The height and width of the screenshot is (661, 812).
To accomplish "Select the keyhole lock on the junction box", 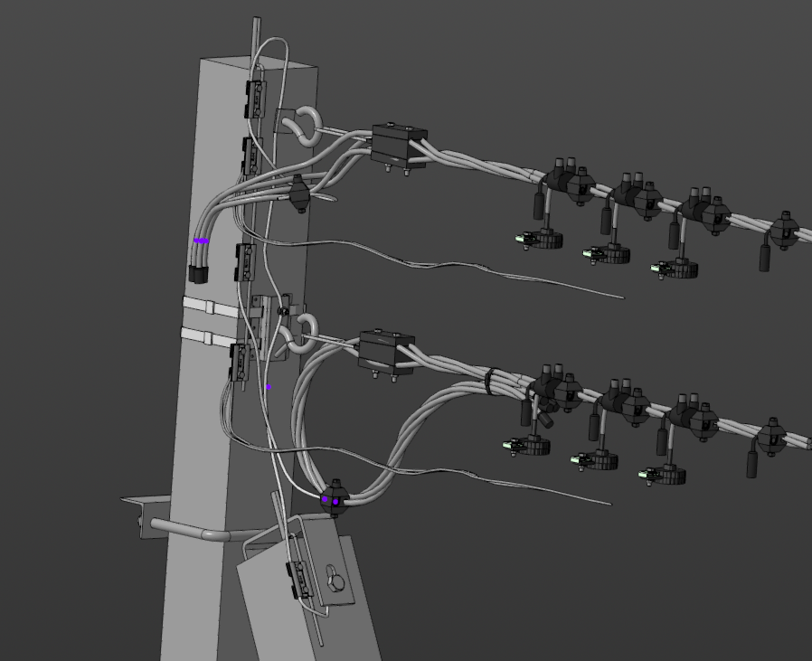I will [x=335, y=577].
